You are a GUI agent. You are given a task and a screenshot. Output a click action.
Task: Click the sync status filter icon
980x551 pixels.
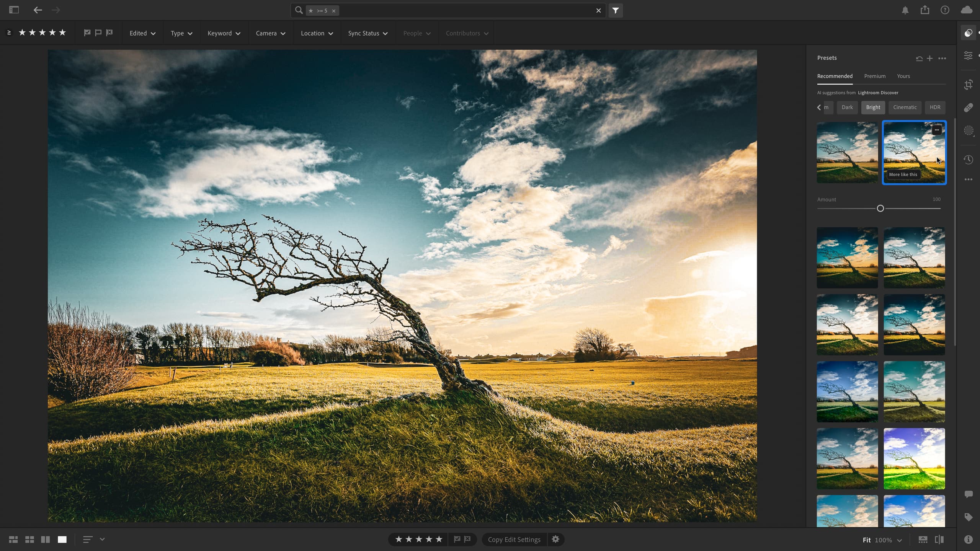tap(368, 33)
